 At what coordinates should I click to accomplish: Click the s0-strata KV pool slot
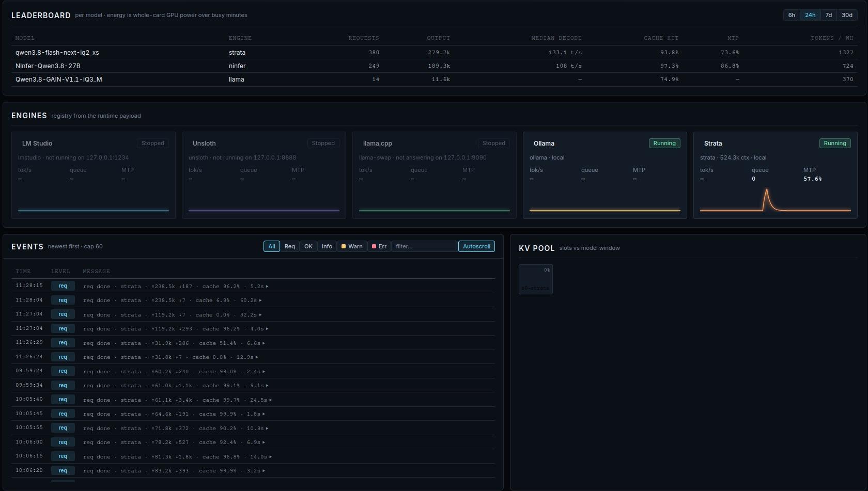pyautogui.click(x=536, y=279)
